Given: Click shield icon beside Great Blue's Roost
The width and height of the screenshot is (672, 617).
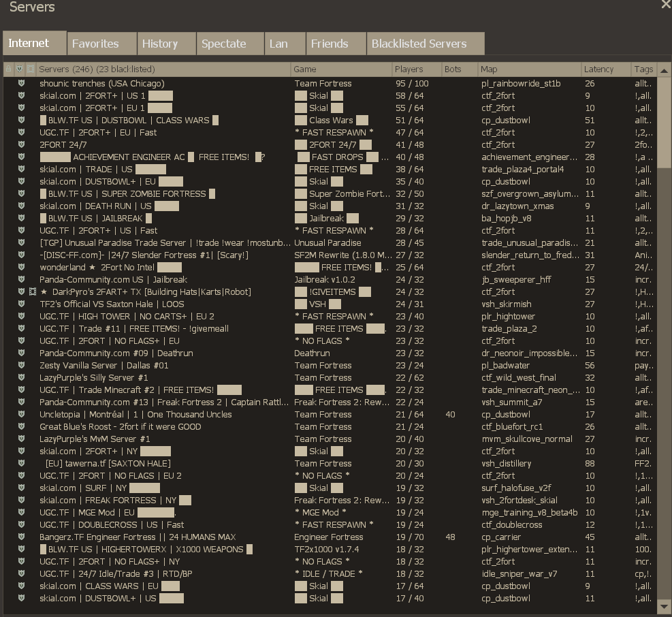Looking at the screenshot, I should click(x=21, y=426).
